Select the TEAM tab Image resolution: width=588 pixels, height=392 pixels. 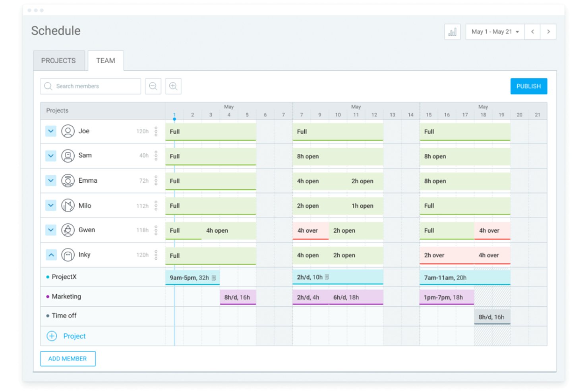pos(106,61)
